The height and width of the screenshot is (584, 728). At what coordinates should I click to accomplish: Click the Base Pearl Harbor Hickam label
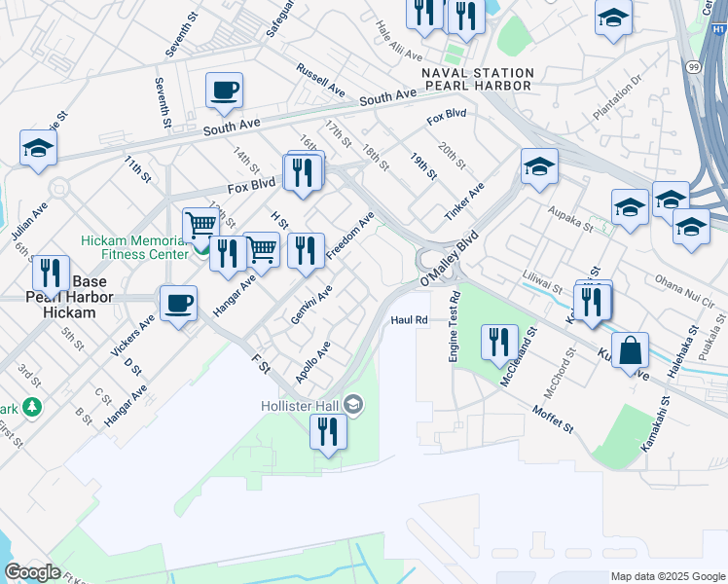70,297
